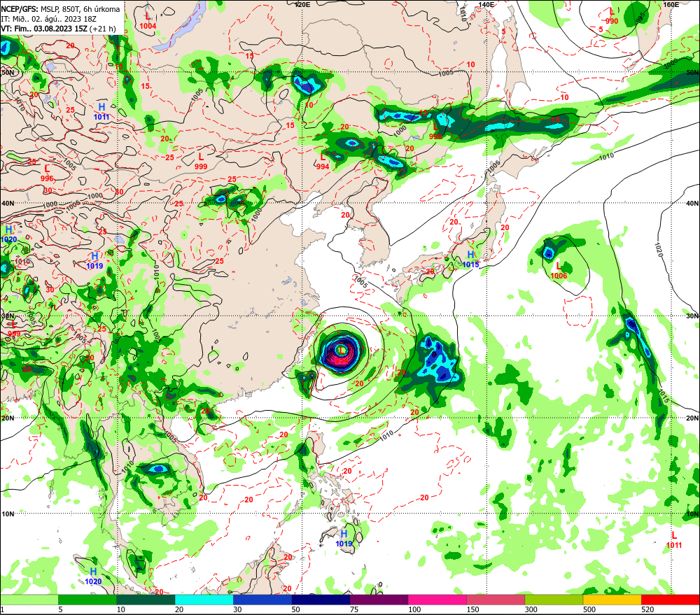Click the 'L 998' low pressure label
700x615 pixels.
(435, 132)
